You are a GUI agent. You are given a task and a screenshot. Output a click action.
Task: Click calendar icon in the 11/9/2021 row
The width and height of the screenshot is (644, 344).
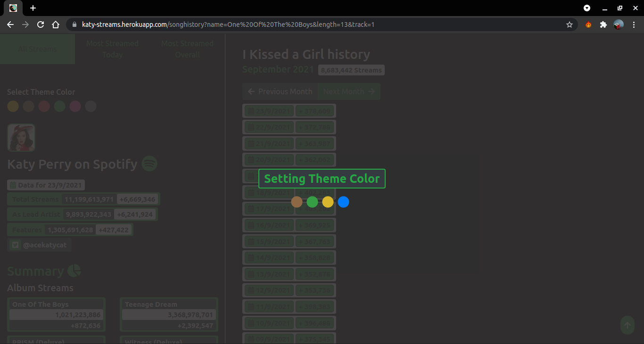pos(251,307)
